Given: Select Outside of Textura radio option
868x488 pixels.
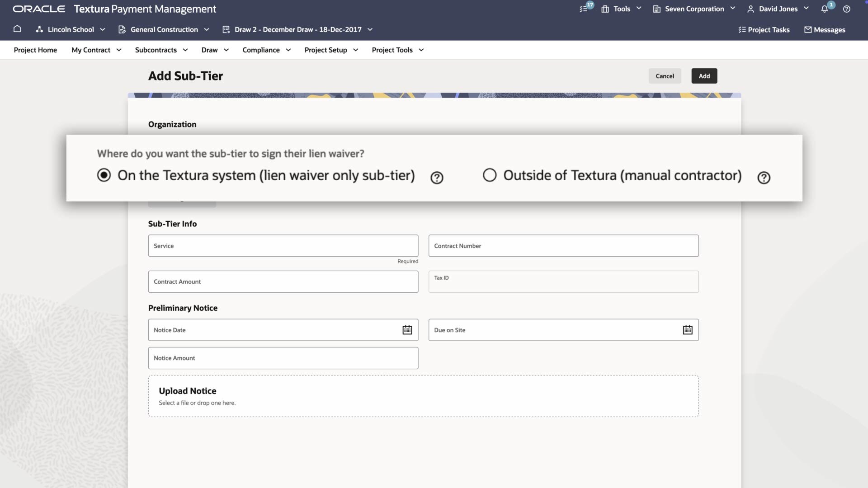Looking at the screenshot, I should point(490,175).
